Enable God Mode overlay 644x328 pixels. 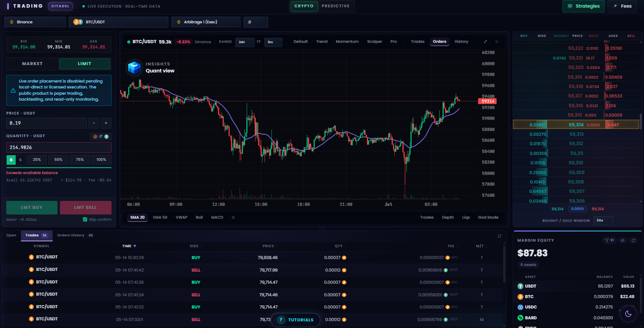(488, 217)
